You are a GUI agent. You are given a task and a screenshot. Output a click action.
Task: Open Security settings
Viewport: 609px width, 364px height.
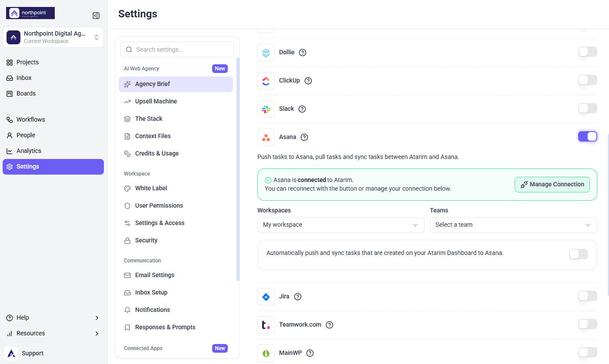pyautogui.click(x=176, y=240)
